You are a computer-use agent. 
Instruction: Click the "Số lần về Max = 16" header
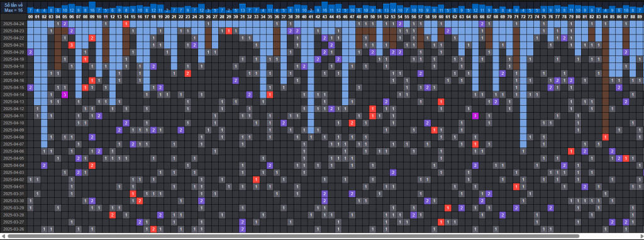14,7
